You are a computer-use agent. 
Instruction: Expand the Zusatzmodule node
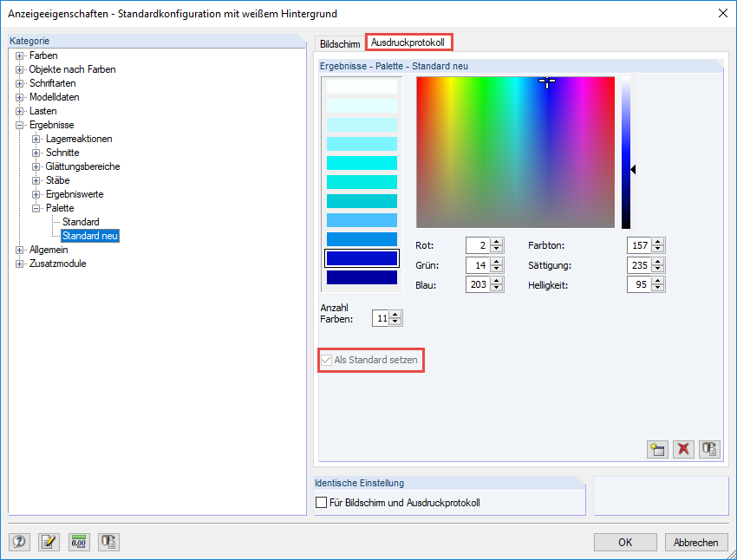(19, 264)
